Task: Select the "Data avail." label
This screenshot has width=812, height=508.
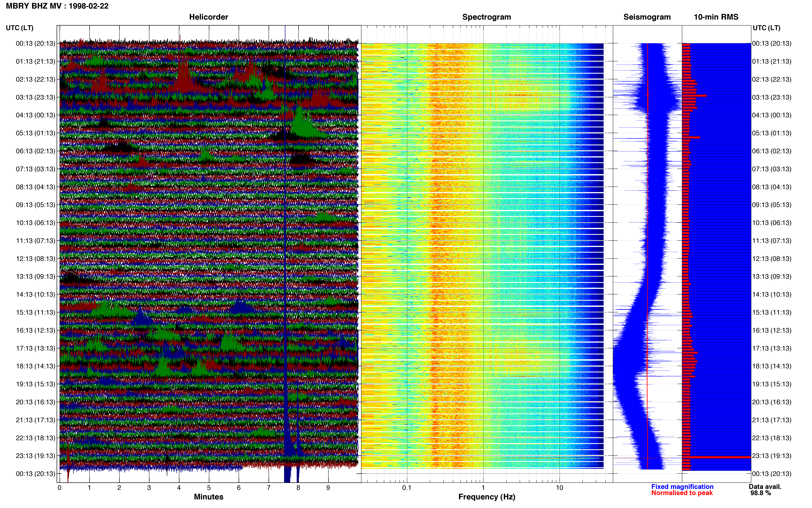Action: click(x=765, y=486)
